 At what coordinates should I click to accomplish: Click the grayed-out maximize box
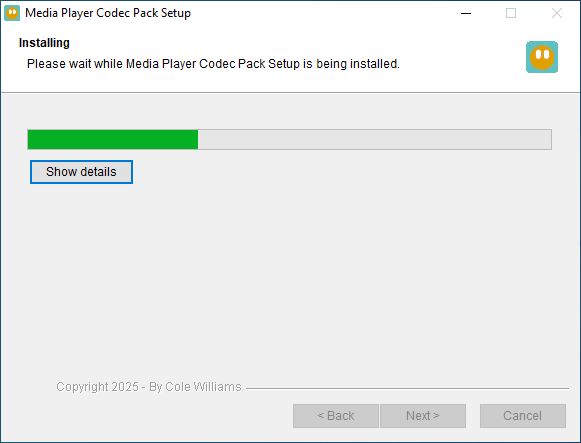(x=511, y=13)
